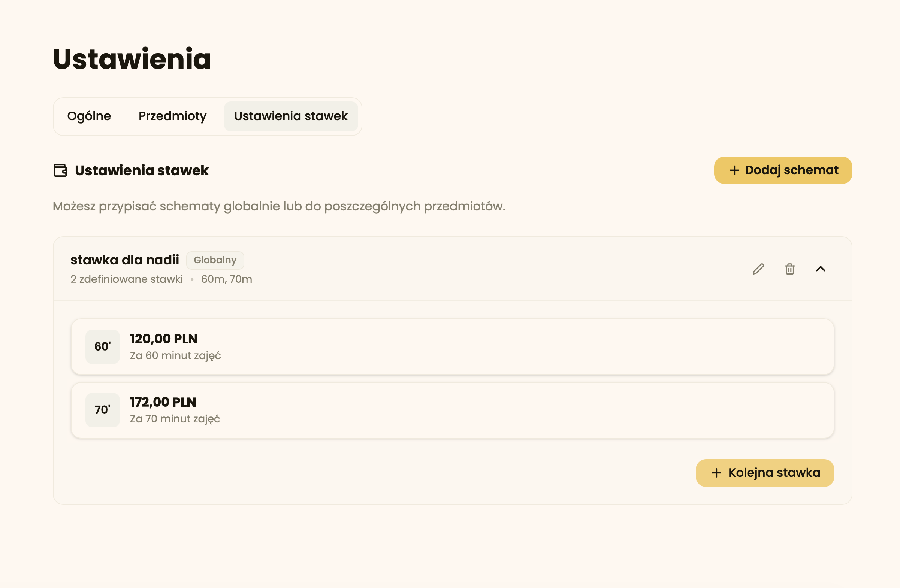Select the 120,00 PLN rate amount
This screenshot has width=900, height=588.
[x=164, y=339]
